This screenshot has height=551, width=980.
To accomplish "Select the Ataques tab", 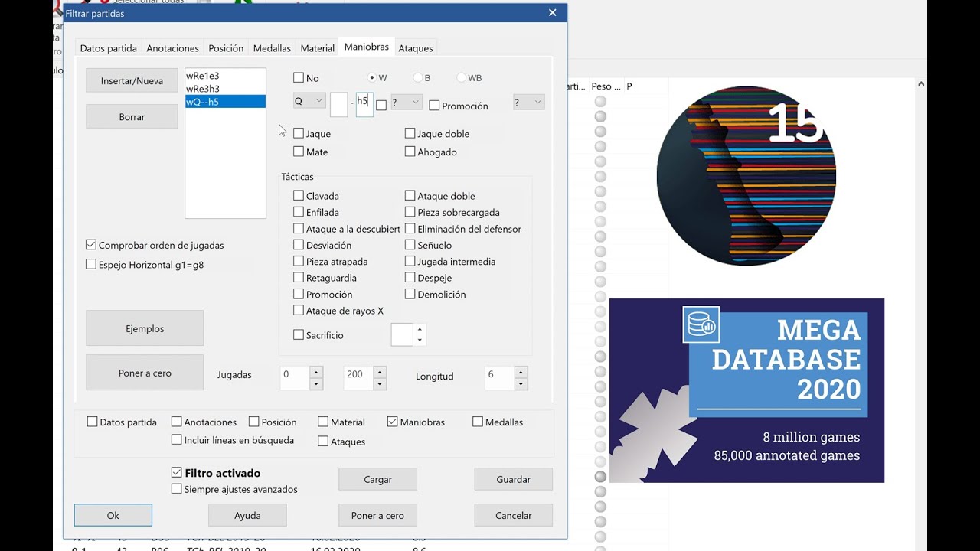I will point(416,48).
